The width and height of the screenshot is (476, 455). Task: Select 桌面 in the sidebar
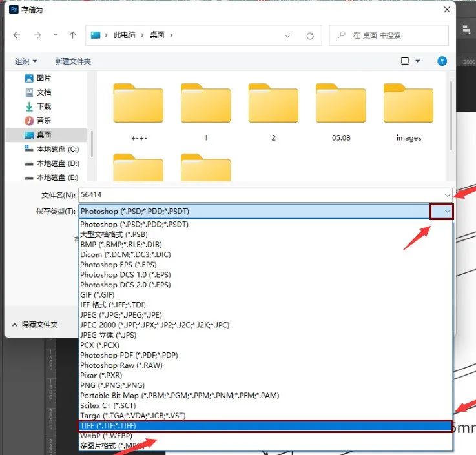coord(46,135)
